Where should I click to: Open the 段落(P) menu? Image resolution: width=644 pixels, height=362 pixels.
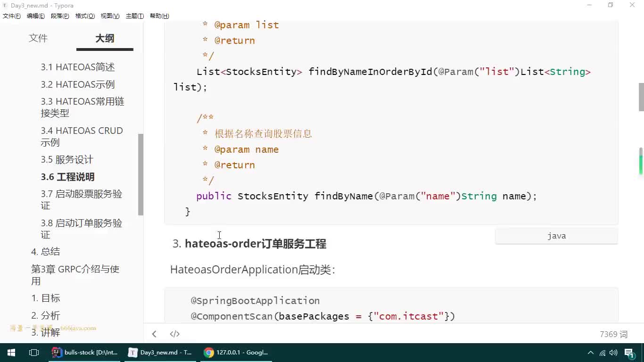[x=60, y=16]
